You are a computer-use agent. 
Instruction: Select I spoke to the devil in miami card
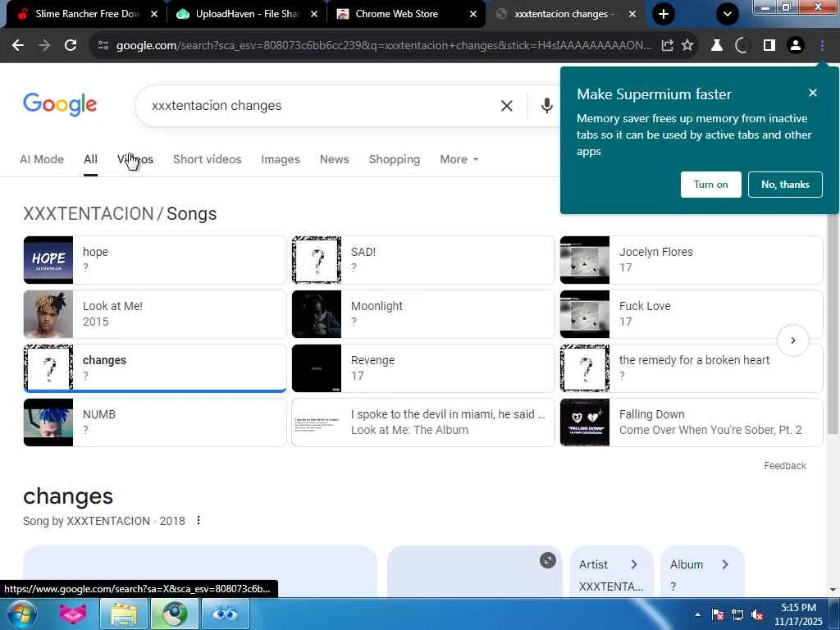click(x=423, y=422)
